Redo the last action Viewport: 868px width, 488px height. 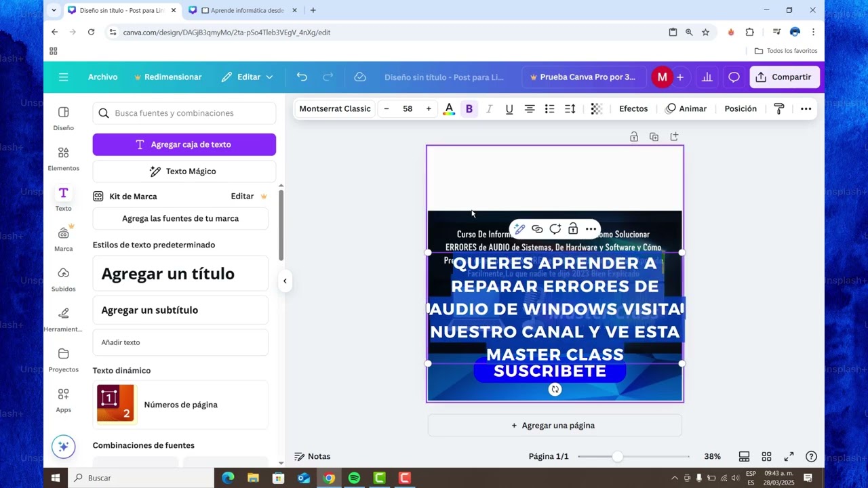pyautogui.click(x=328, y=77)
